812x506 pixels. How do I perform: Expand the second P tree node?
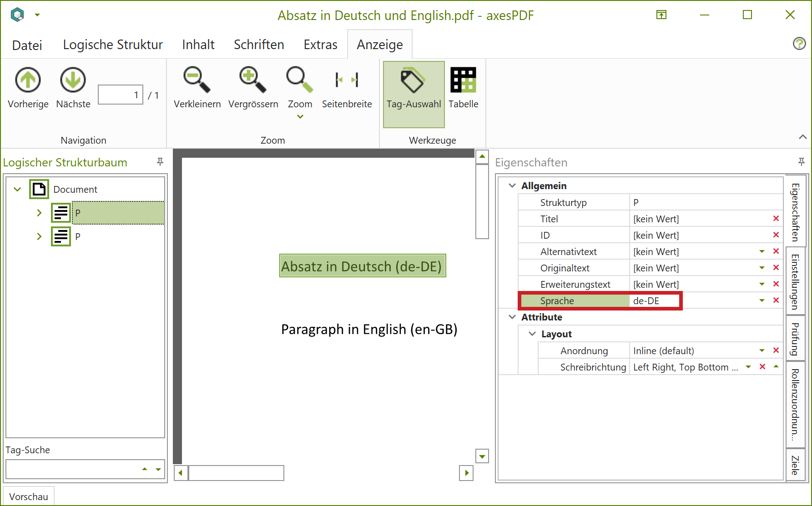pyautogui.click(x=39, y=236)
